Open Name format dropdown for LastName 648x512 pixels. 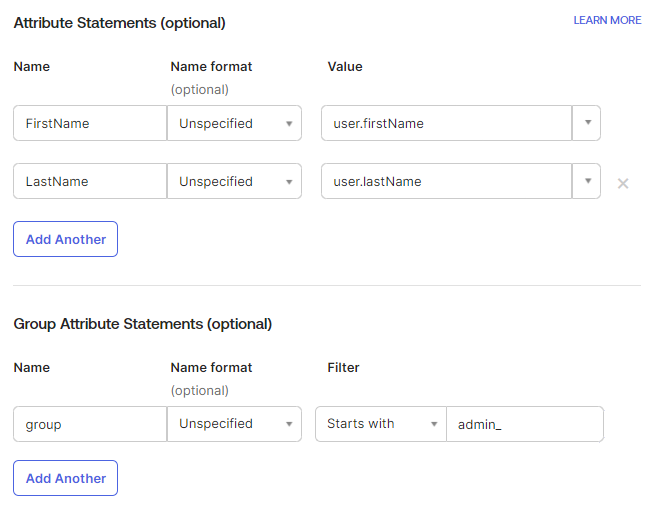coord(235,182)
